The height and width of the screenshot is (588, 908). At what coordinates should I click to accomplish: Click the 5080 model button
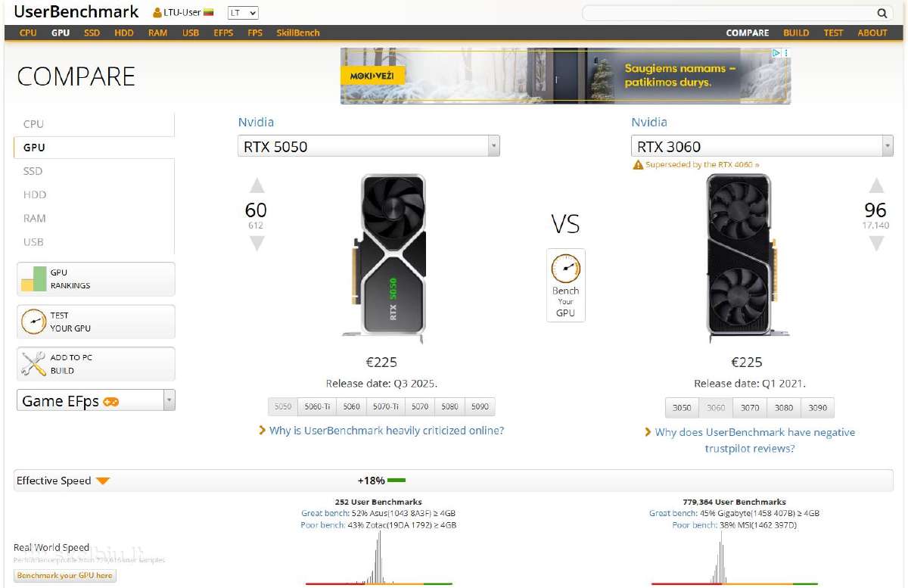[449, 406]
